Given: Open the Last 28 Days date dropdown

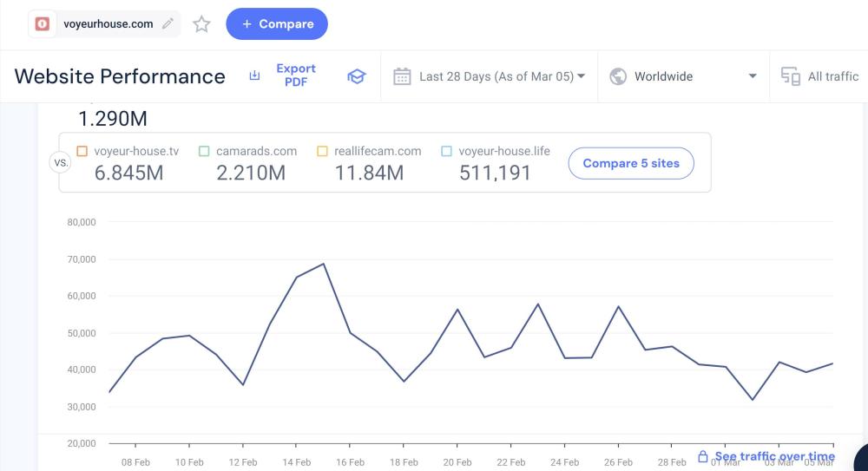Looking at the screenshot, I should 502,76.
